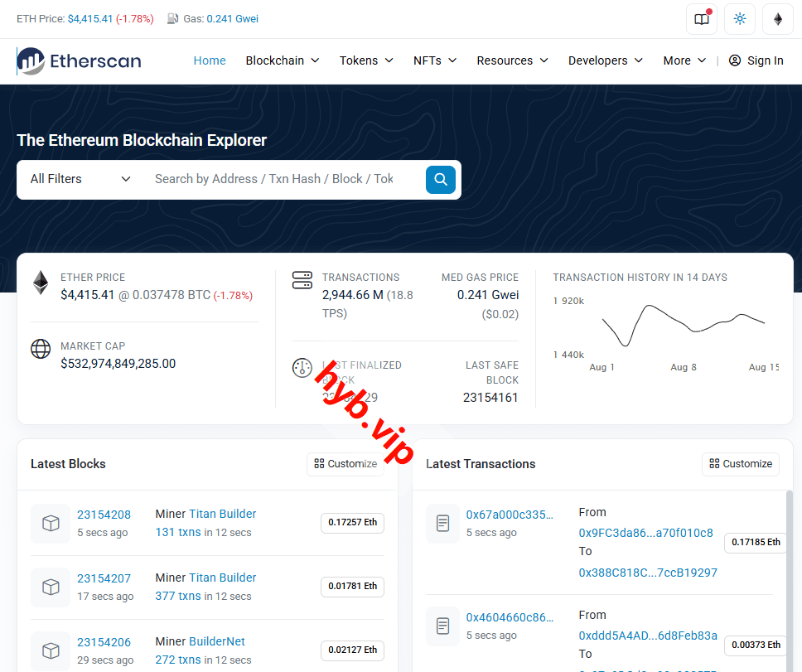Click the gas pump icon next to Gwei price

171,18
